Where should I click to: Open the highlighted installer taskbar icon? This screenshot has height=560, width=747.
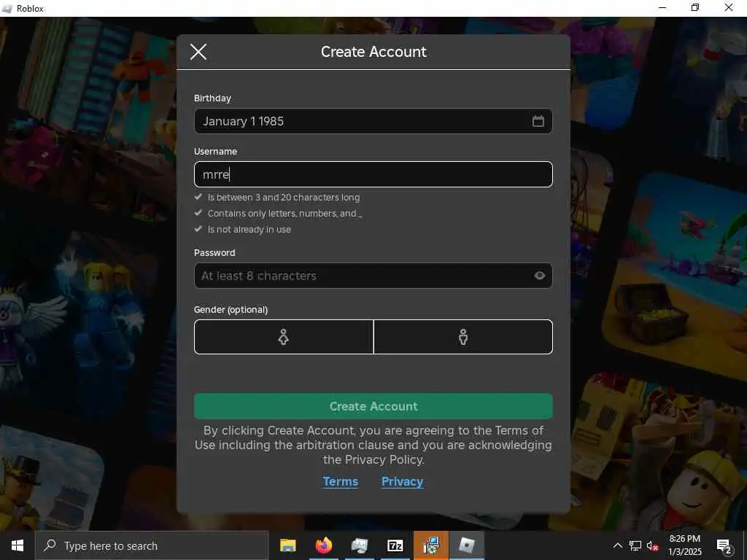point(431,545)
